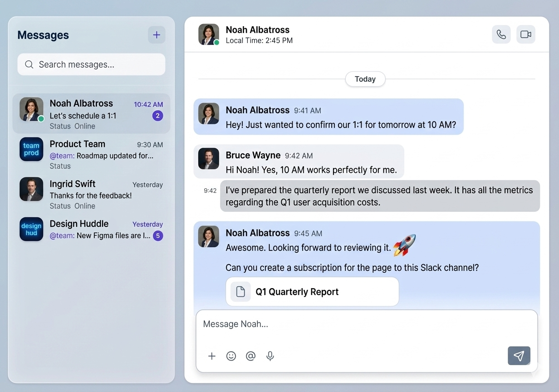The width and height of the screenshot is (559, 392).
Task: Click the plus icon to compose new message
Action: tap(157, 35)
